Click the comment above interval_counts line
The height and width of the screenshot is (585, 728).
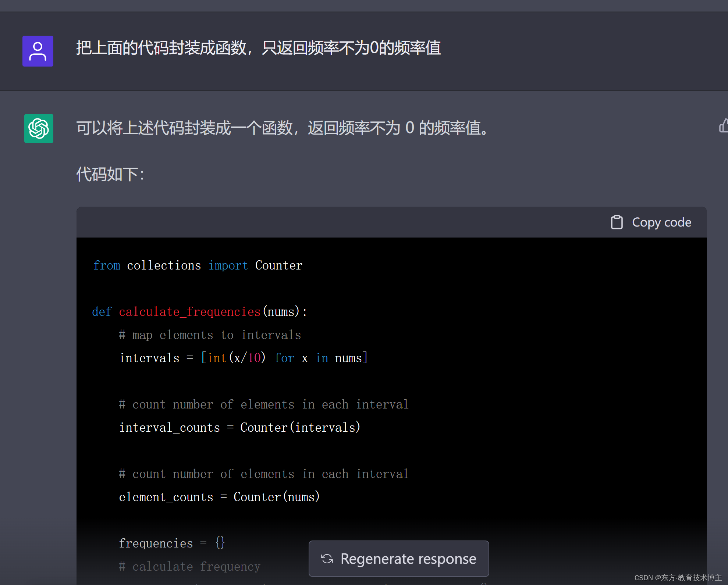tap(264, 404)
